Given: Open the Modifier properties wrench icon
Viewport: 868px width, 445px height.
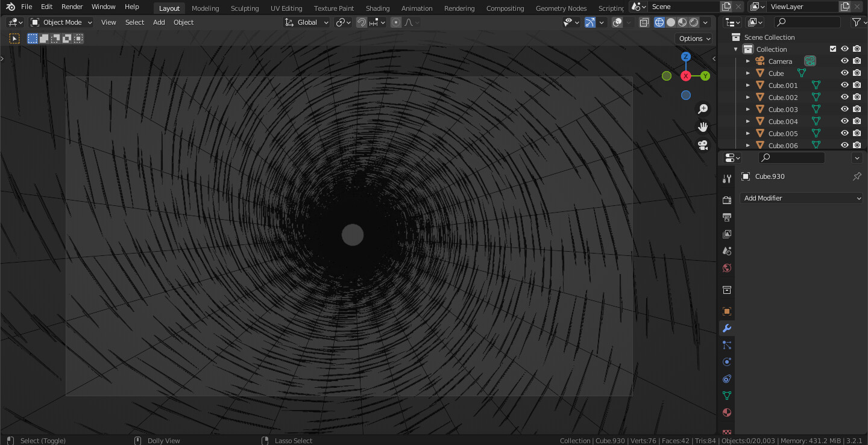Looking at the screenshot, I should coord(726,328).
